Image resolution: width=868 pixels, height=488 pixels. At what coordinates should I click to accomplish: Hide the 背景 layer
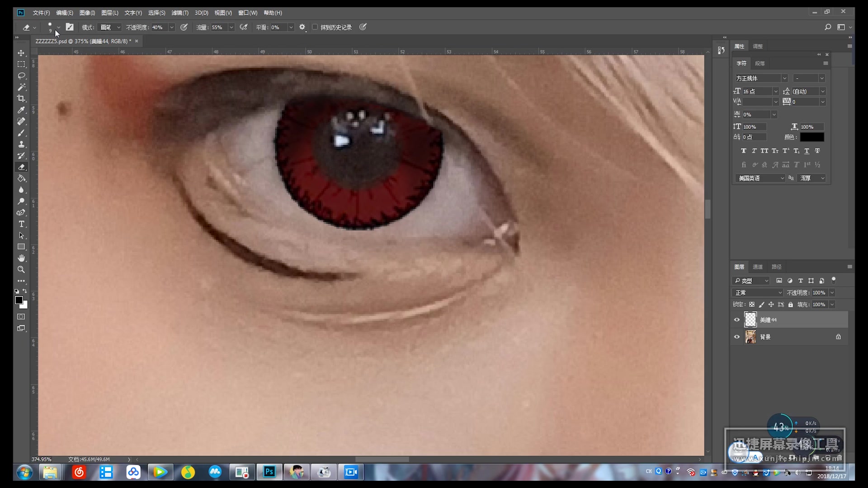(737, 337)
